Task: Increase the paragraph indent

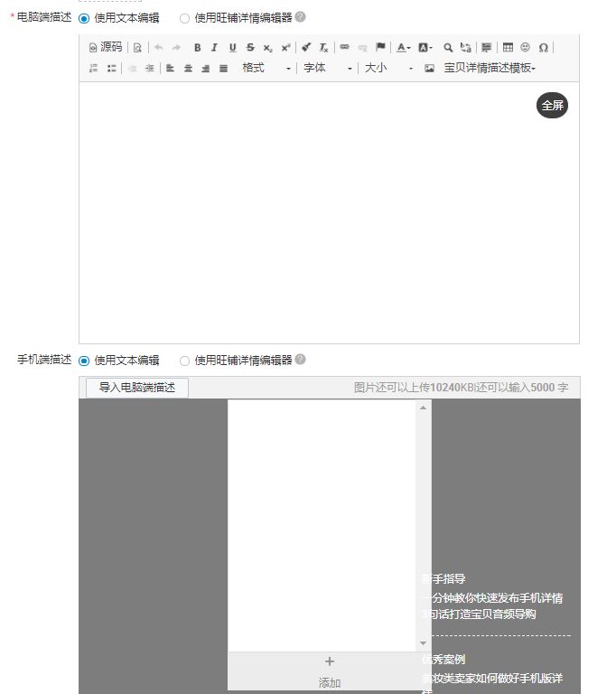Action: (150, 68)
